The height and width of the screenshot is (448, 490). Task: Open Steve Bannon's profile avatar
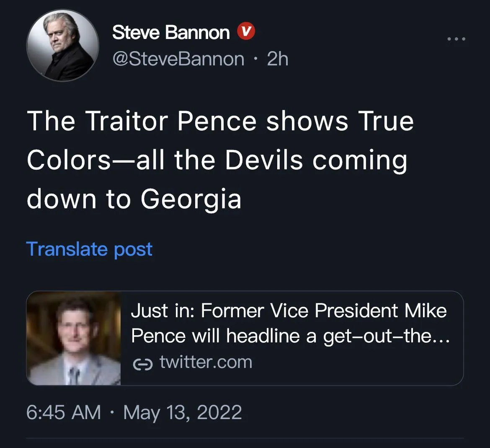pyautogui.click(x=63, y=45)
